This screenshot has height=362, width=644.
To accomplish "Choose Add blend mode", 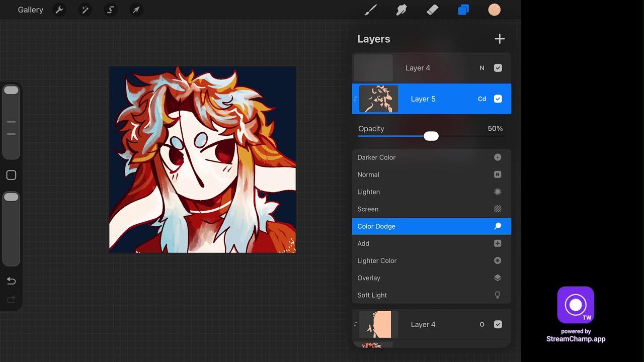I will point(432,243).
